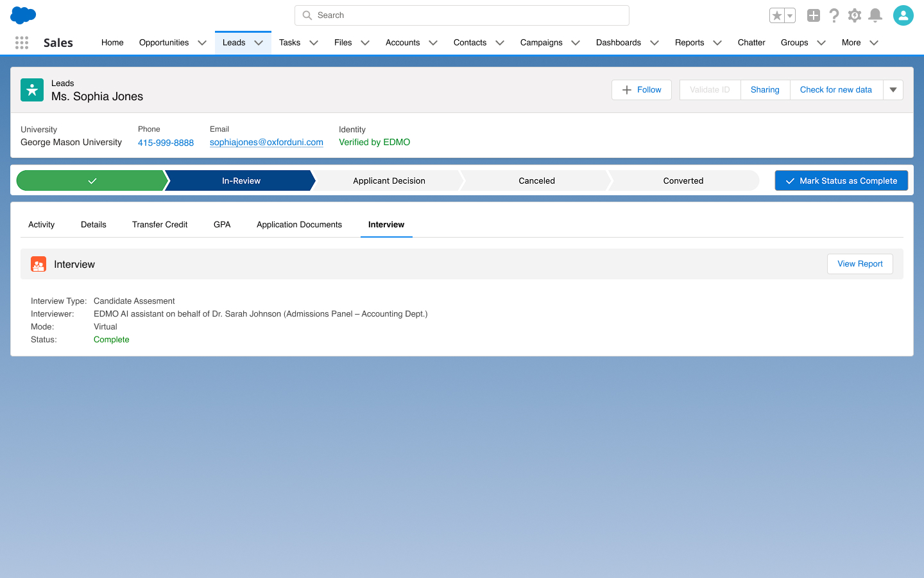The width and height of the screenshot is (924, 578).
Task: Click the Interview section icon
Action: [38, 264]
